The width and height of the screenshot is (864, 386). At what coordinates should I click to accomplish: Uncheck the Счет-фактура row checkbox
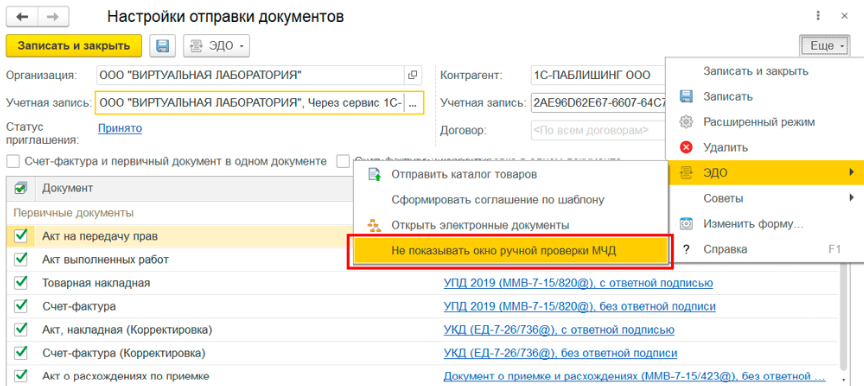tap(20, 306)
